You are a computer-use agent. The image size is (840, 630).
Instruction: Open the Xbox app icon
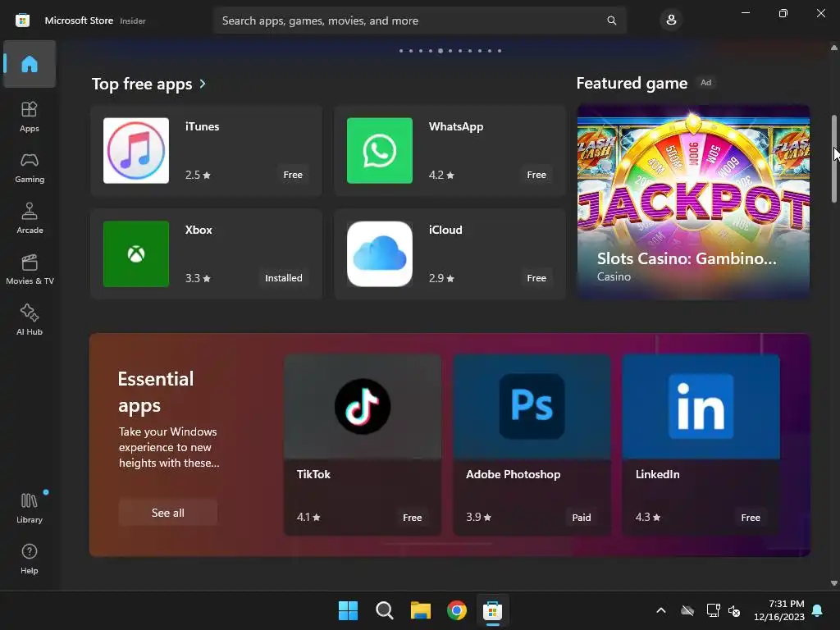pos(136,254)
